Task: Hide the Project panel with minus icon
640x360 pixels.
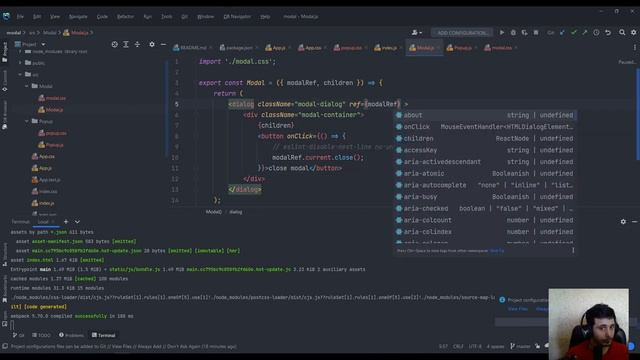Action: 163,44
